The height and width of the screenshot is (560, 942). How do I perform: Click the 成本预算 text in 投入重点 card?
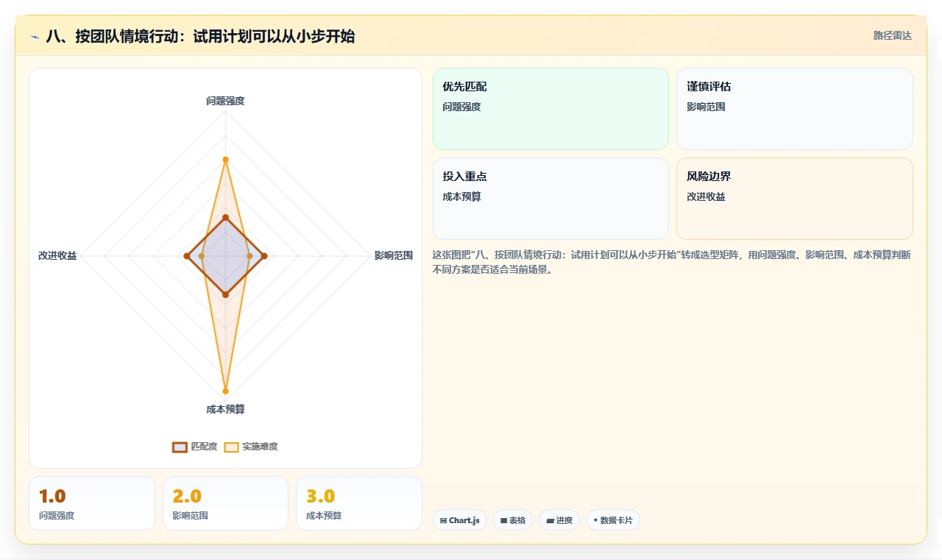(461, 196)
